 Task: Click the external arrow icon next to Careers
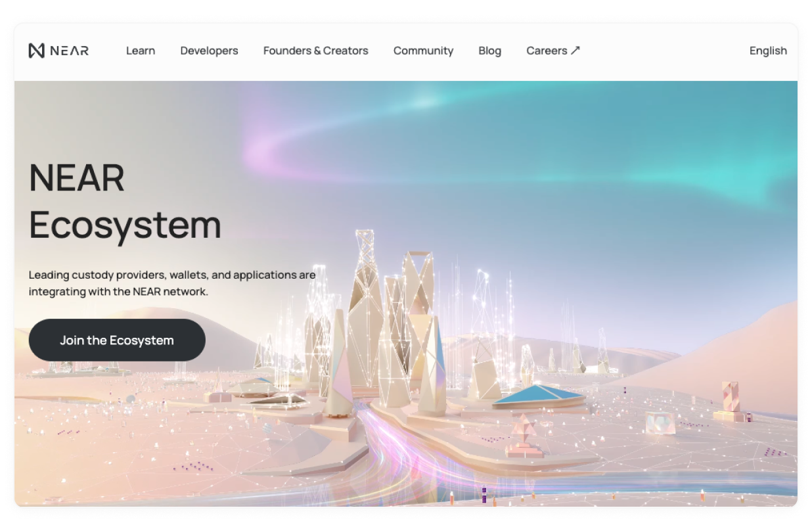click(575, 50)
